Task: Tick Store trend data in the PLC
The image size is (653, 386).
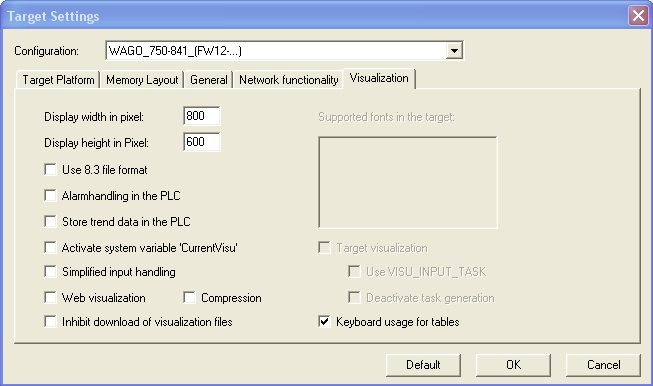Action: point(50,222)
